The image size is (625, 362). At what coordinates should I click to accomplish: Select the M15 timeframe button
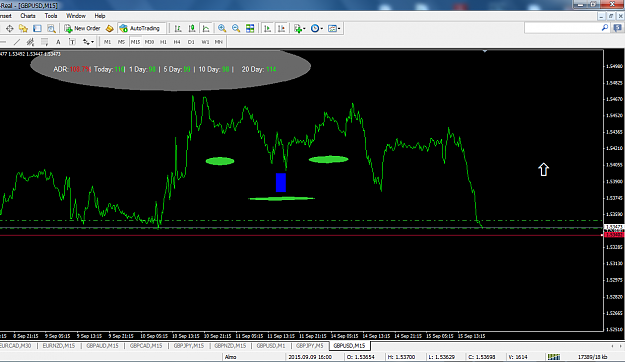(135, 42)
